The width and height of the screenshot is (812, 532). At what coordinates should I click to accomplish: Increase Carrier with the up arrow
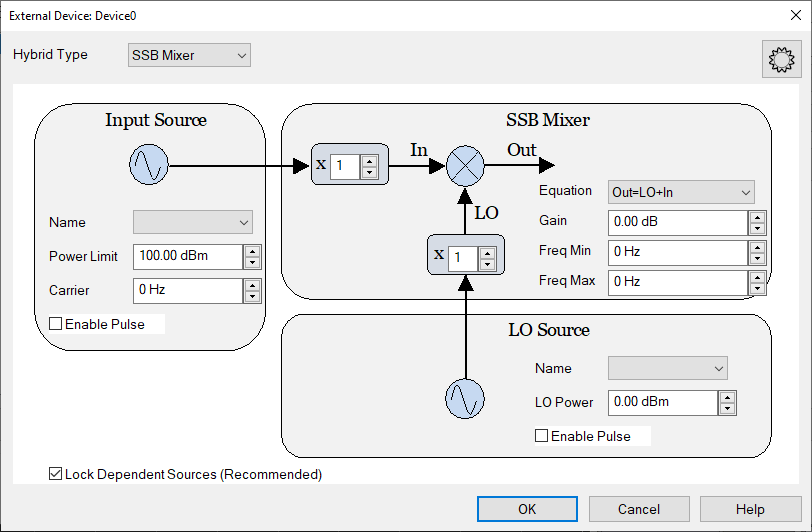[x=252, y=285]
